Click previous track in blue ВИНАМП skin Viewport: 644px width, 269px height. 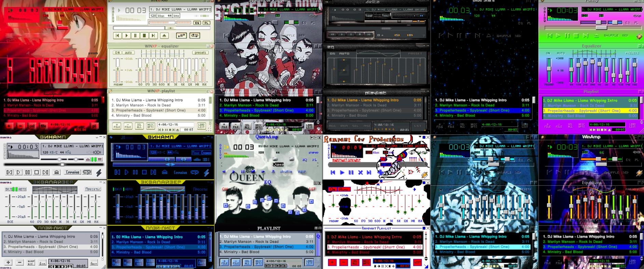coord(118,172)
